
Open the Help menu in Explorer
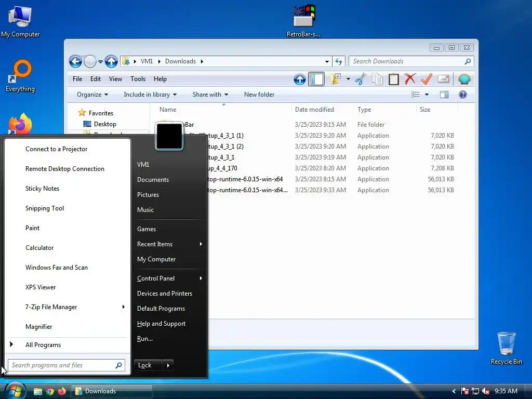point(160,79)
